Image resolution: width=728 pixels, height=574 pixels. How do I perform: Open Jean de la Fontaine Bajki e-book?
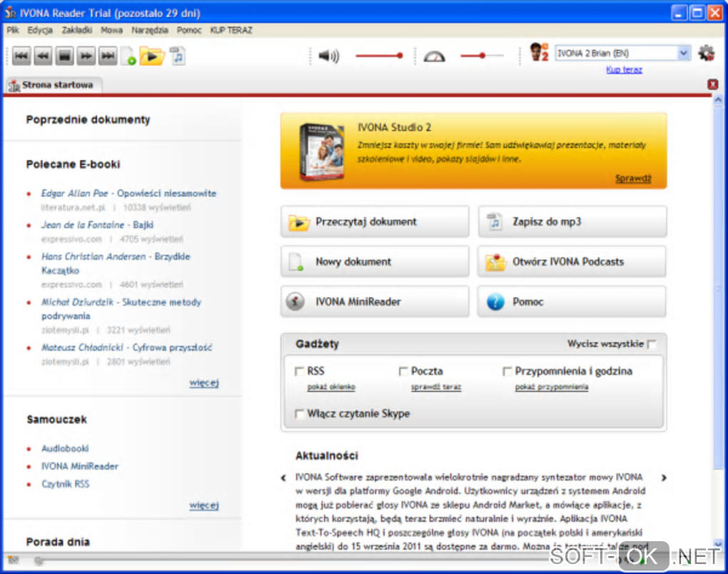pyautogui.click(x=97, y=225)
